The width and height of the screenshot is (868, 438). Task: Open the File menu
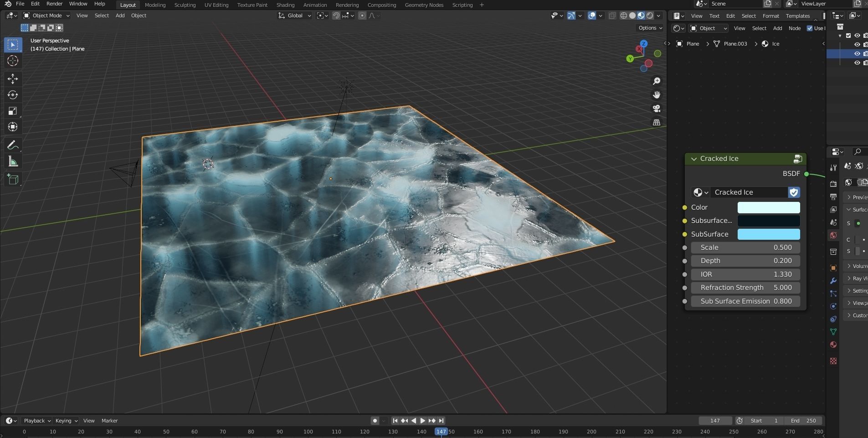(x=20, y=4)
